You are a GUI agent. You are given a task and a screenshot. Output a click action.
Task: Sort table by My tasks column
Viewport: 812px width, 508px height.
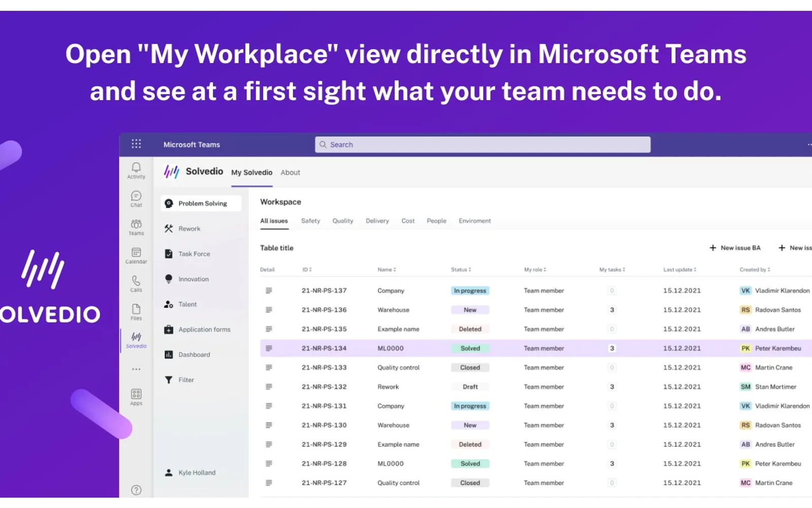click(612, 270)
